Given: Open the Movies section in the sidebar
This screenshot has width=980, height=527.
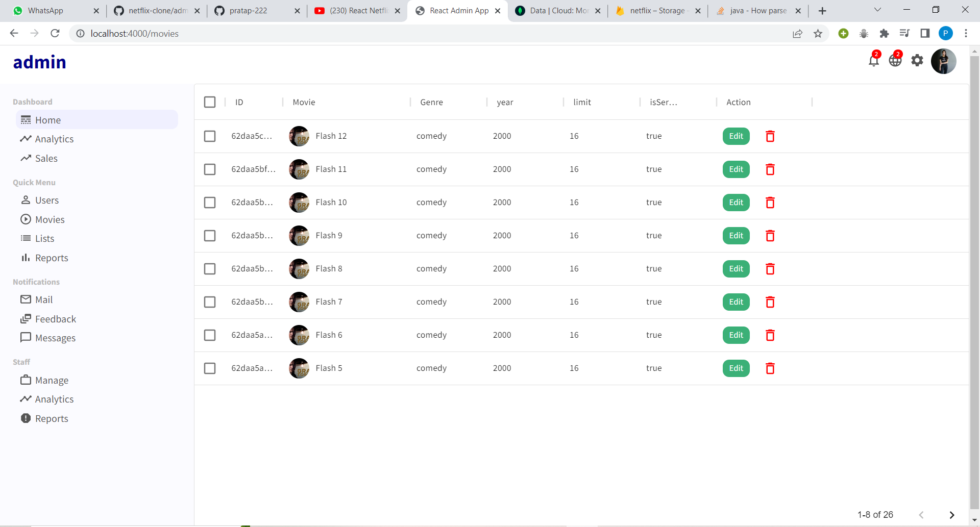Looking at the screenshot, I should click(x=50, y=219).
